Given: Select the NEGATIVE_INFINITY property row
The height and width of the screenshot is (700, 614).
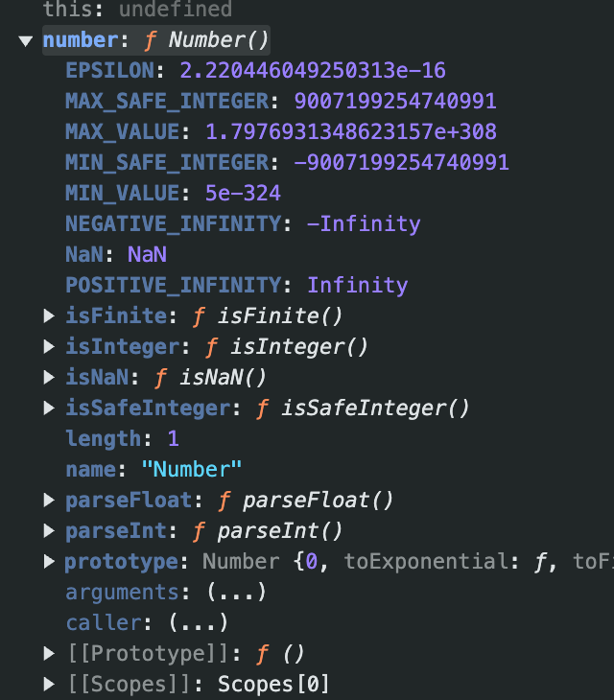Looking at the screenshot, I should coord(243,223).
